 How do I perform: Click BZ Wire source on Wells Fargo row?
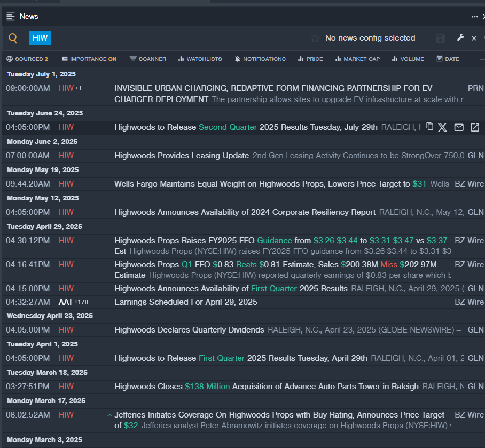(x=469, y=184)
